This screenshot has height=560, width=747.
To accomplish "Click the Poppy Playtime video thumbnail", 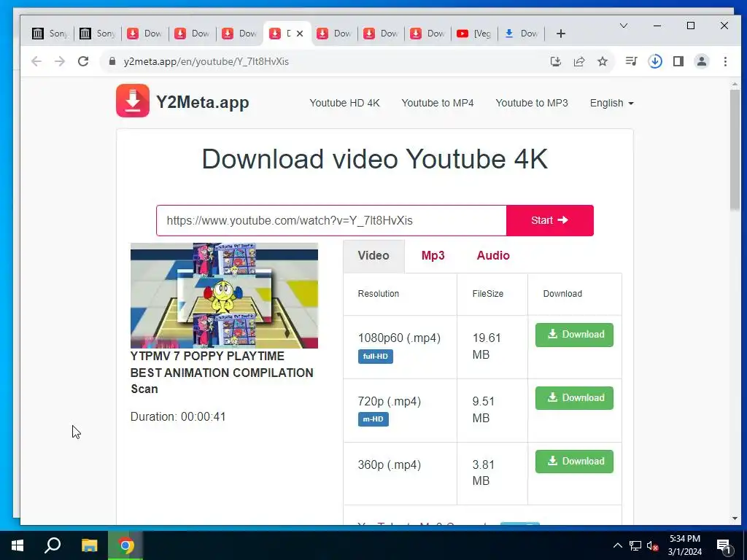I will pos(224,296).
